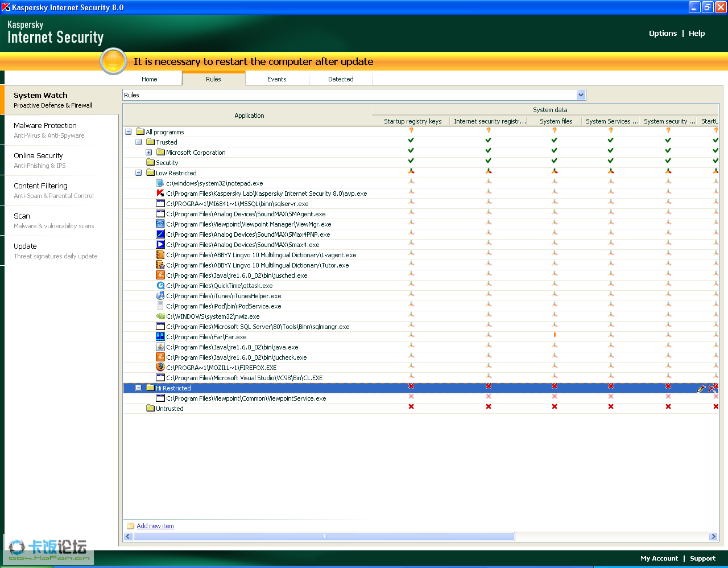Toggle Microsoft Corporation System files checkmark
This screenshot has height=568, width=728.
pyautogui.click(x=555, y=150)
